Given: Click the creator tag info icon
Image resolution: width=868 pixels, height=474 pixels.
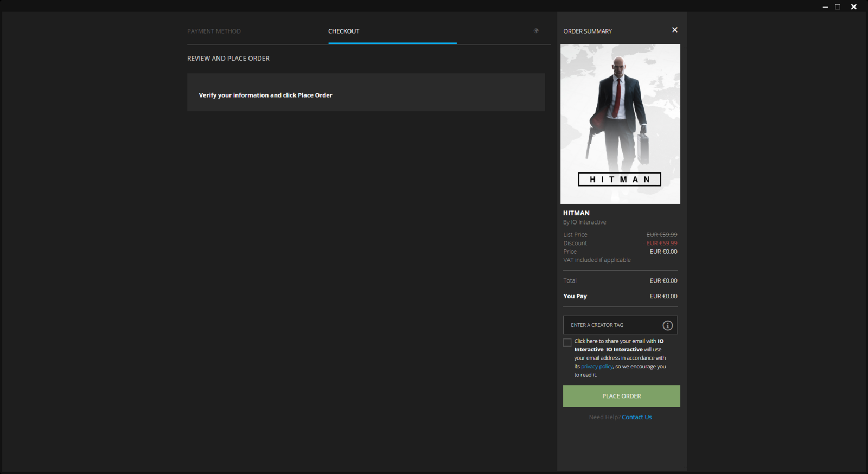Looking at the screenshot, I should [x=667, y=325].
